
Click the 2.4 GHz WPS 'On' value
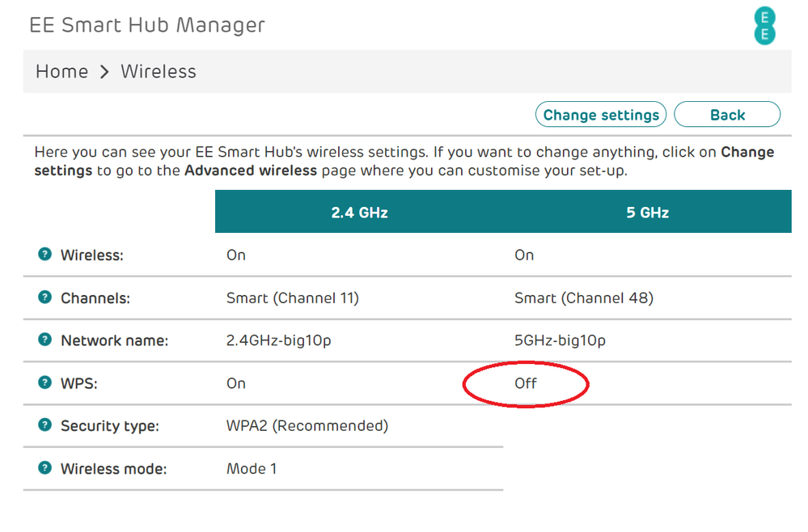[x=236, y=384]
